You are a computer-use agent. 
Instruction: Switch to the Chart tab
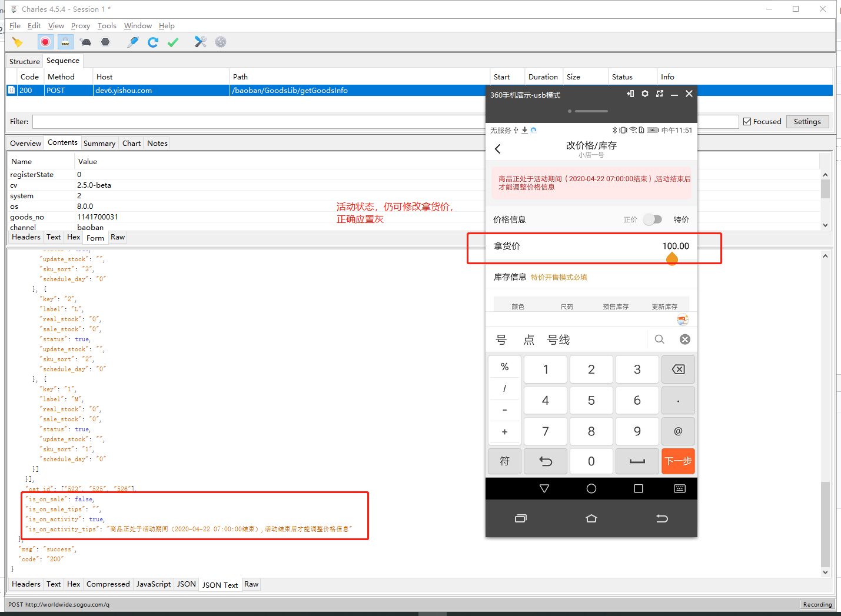[131, 143]
